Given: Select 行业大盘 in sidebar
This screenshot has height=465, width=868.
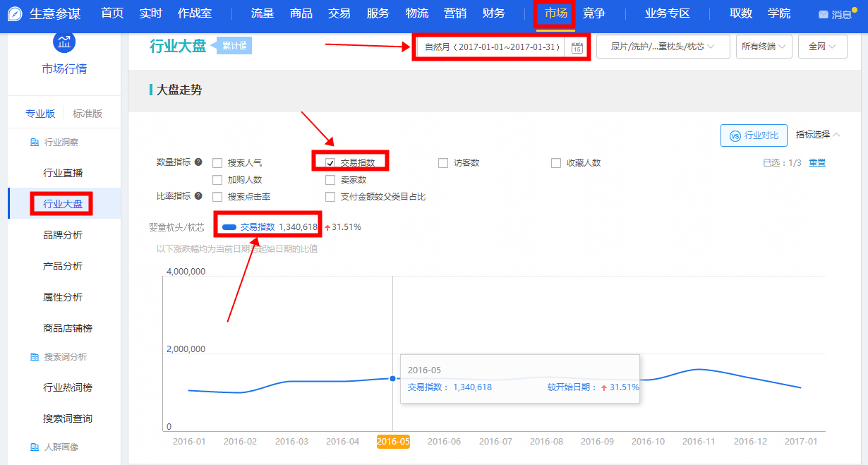Looking at the screenshot, I should point(63,204).
